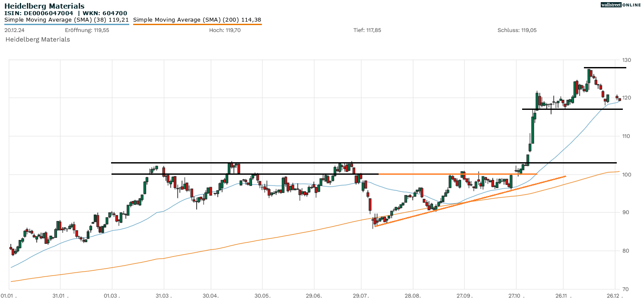Select the Heidelberg Materials chart title
The height and width of the screenshot is (298, 644).
[x=45, y=6]
